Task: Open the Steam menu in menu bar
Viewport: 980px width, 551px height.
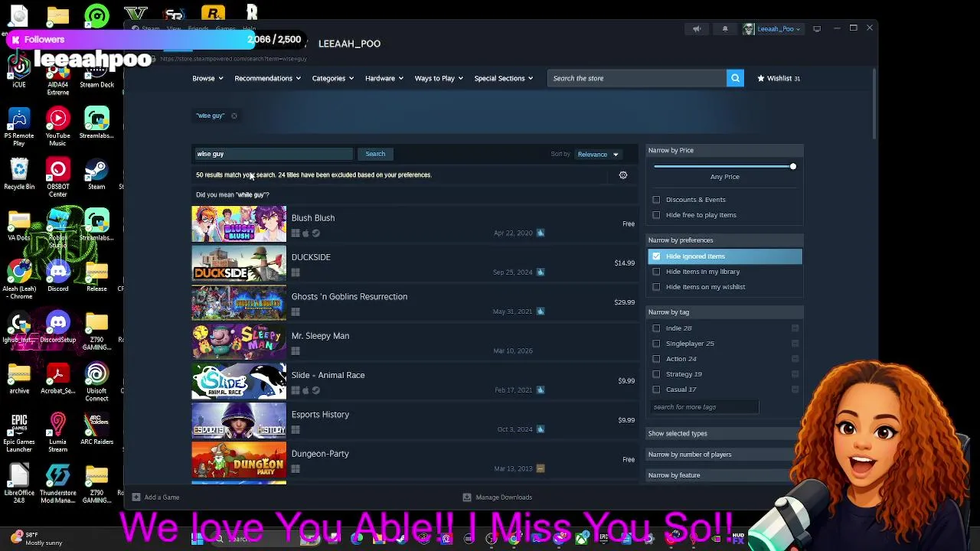Action: [x=150, y=29]
